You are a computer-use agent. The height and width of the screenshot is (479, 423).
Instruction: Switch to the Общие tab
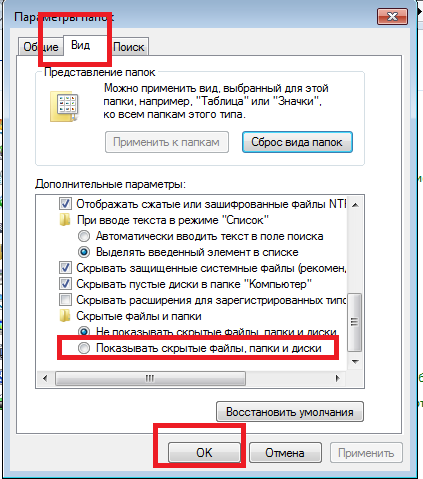pos(41,47)
